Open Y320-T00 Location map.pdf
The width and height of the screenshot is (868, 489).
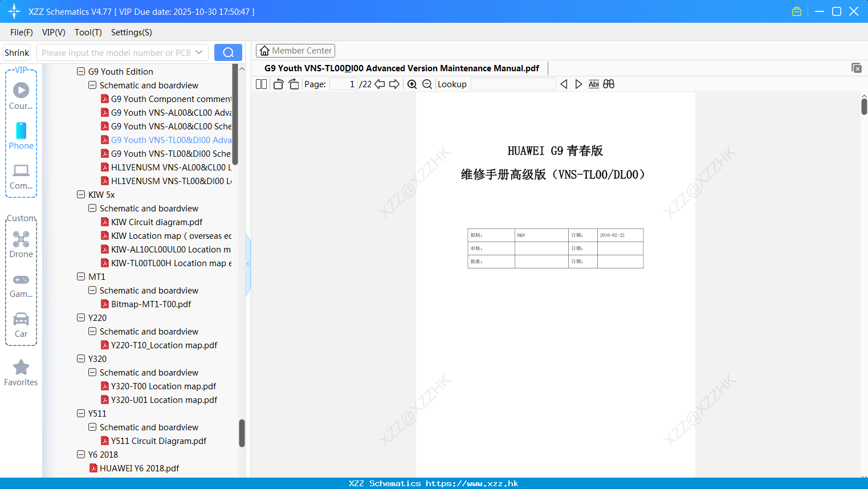(158, 386)
